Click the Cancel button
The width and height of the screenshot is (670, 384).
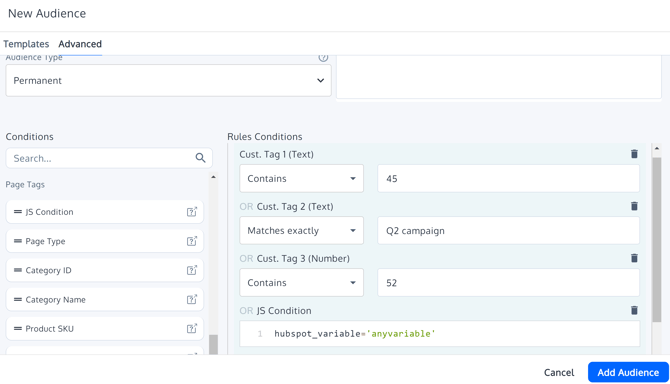pos(559,372)
